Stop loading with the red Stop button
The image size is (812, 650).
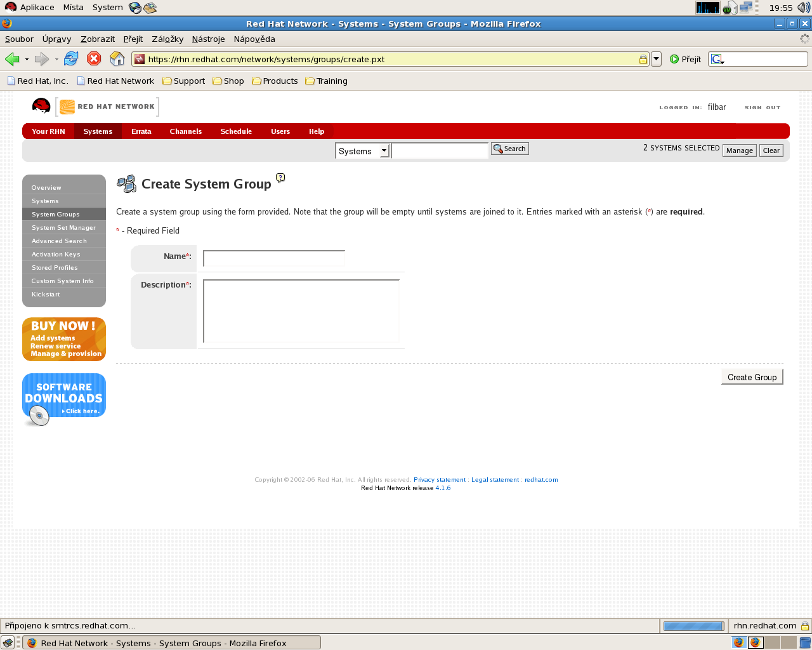94,59
